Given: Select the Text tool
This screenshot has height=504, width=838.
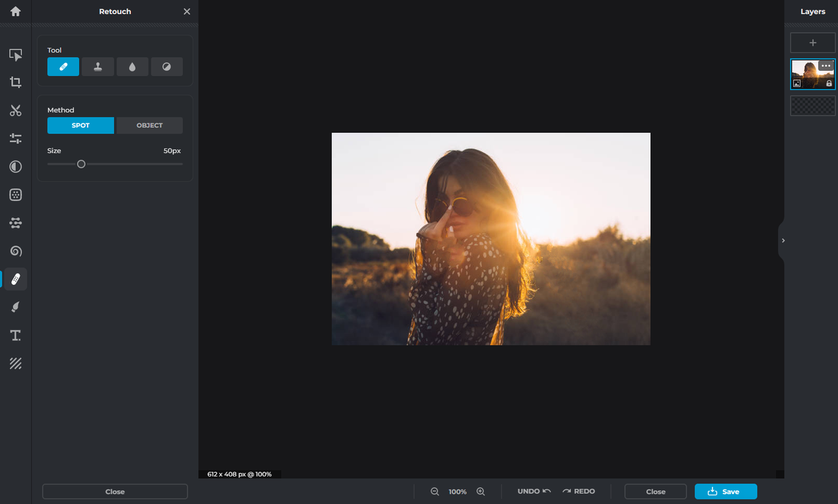Looking at the screenshot, I should coord(15,335).
